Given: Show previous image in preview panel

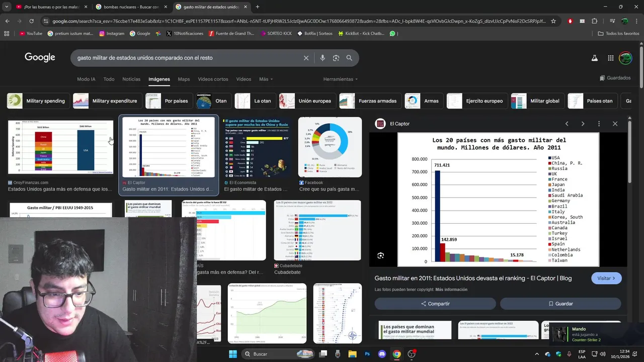Looking at the screenshot, I should point(567,124).
